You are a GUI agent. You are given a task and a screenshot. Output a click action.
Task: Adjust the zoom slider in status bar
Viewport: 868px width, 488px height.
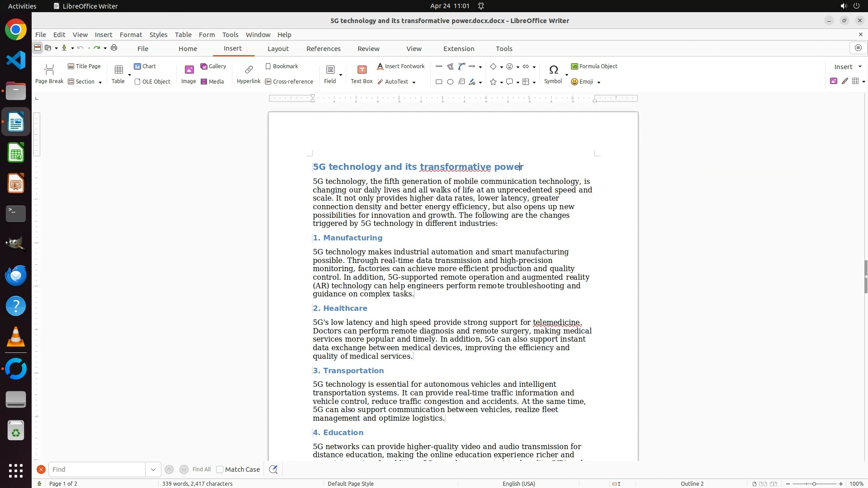[x=814, y=484]
